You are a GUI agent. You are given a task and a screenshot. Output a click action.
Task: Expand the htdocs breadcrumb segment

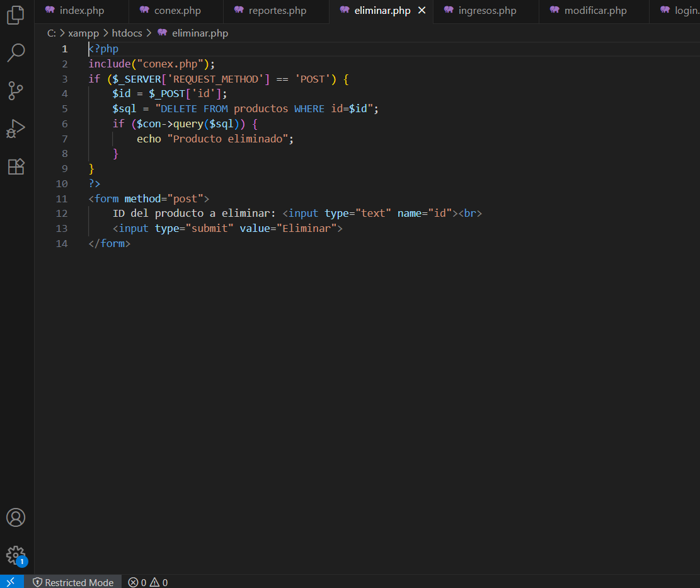coord(127,33)
